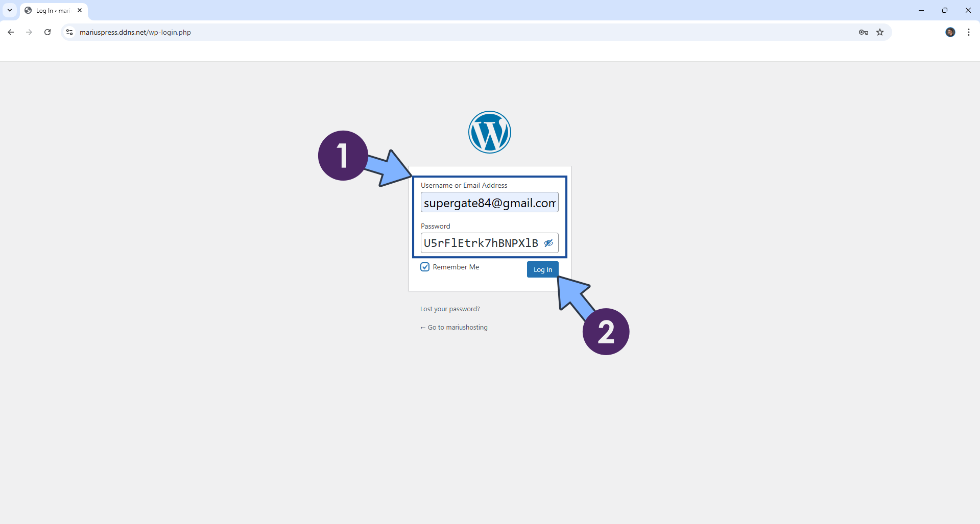Open the tab search dropdown arrow
This screenshot has height=524, width=980.
pyautogui.click(x=9, y=10)
